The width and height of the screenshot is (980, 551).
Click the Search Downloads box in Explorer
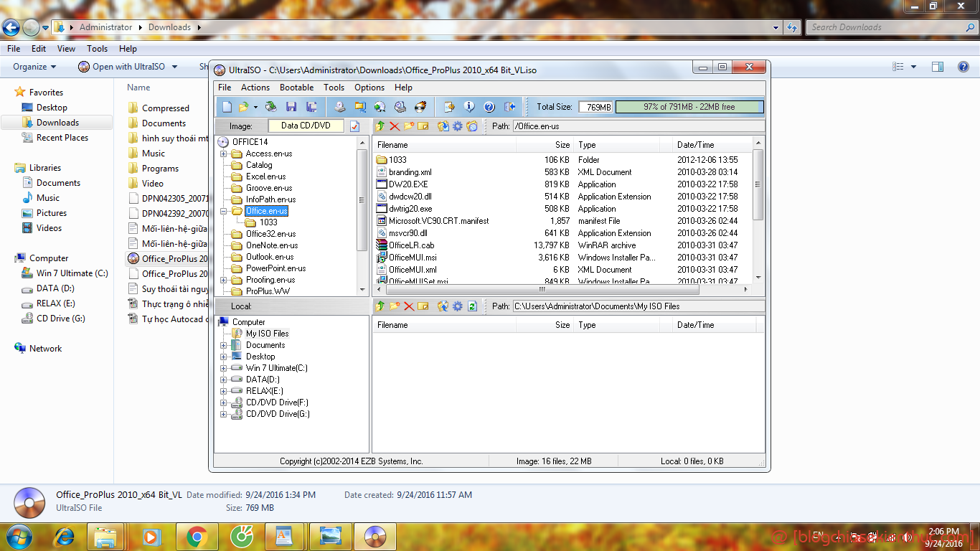(890, 27)
